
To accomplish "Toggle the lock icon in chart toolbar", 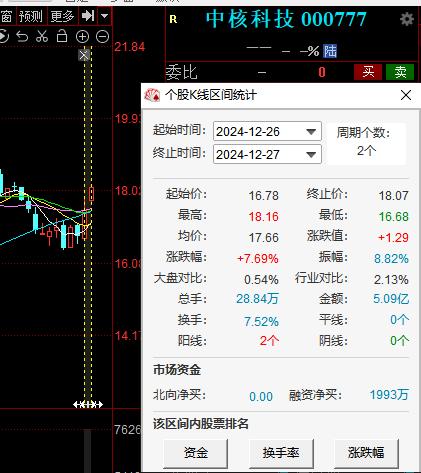I will 62,36.
